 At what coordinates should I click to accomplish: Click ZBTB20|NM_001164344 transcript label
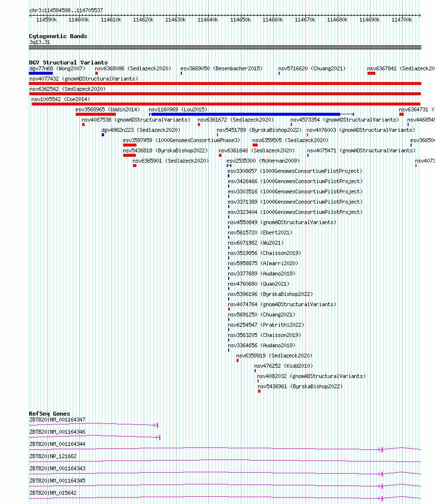pos(57,444)
